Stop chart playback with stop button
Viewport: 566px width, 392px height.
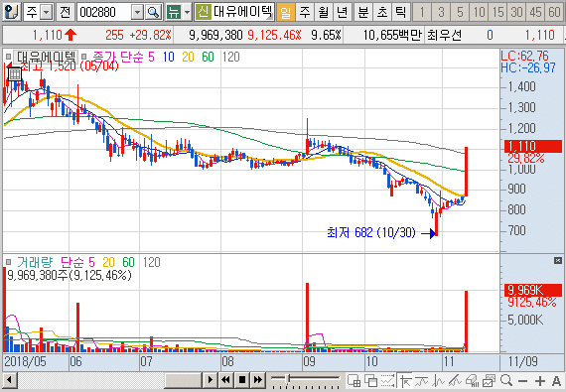(x=242, y=380)
